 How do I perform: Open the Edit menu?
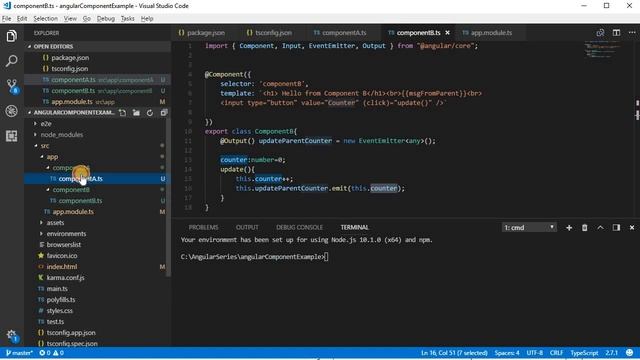click(x=22, y=18)
